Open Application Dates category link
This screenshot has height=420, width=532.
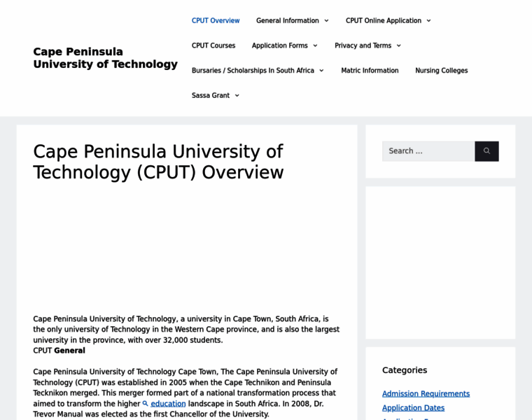tap(413, 408)
